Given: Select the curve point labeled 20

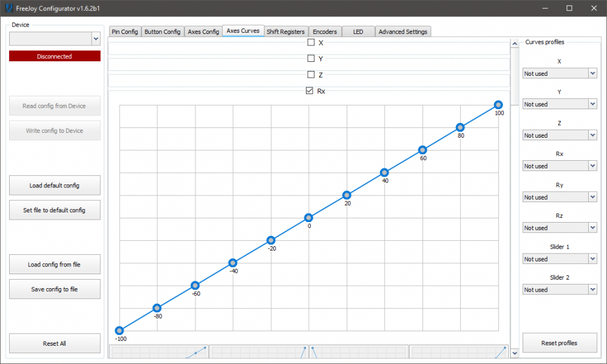Looking at the screenshot, I should coord(347,195).
